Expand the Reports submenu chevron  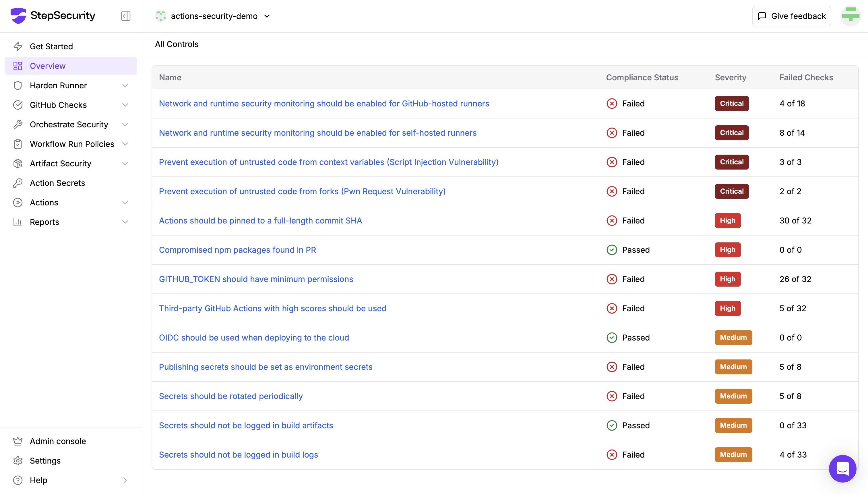tap(125, 222)
